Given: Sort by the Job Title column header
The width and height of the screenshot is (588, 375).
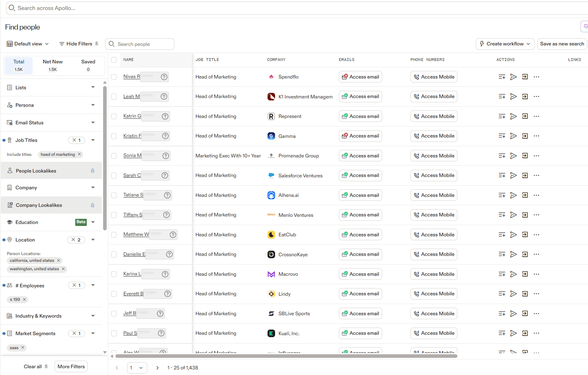Looking at the screenshot, I should point(207,60).
